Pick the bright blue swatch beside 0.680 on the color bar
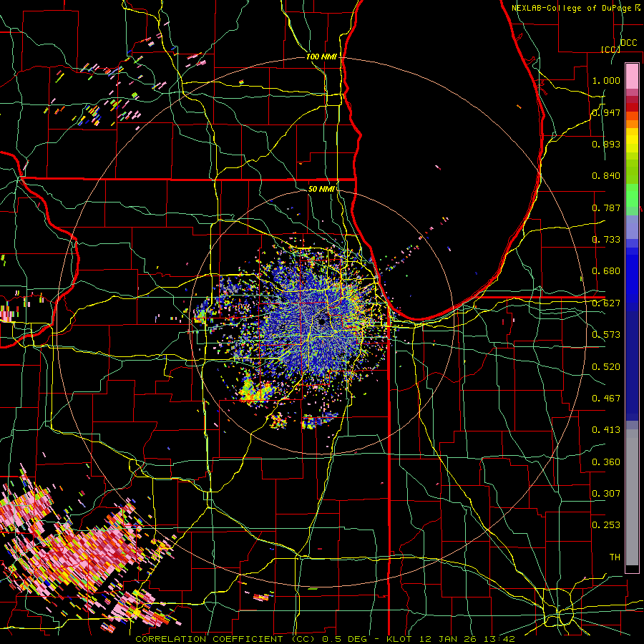The height and width of the screenshot is (644, 644). pos(632,275)
